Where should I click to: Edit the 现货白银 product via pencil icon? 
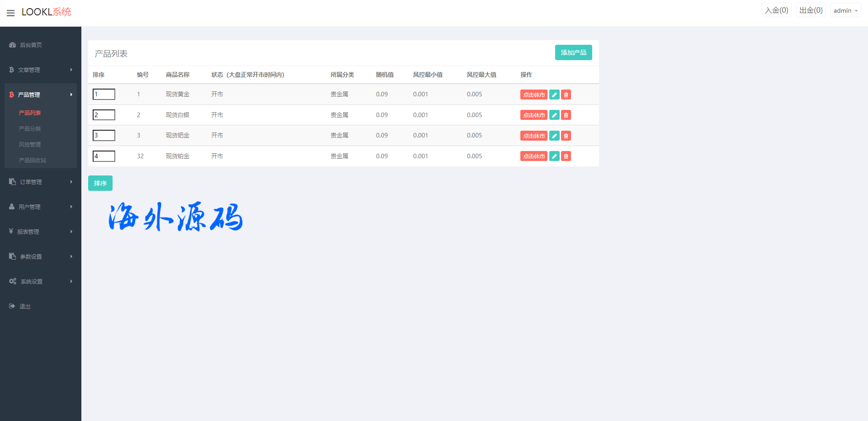[x=554, y=115]
